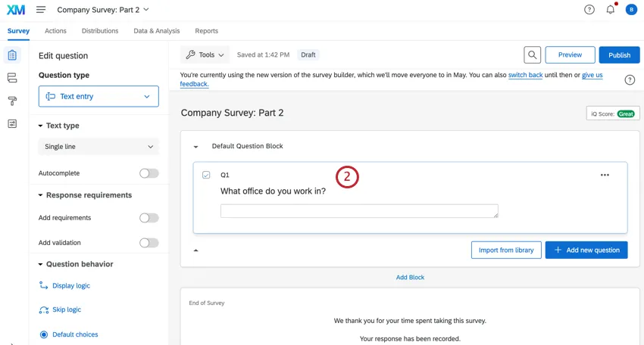
Task: Toggle the Autocomplete switch
Action: click(148, 173)
